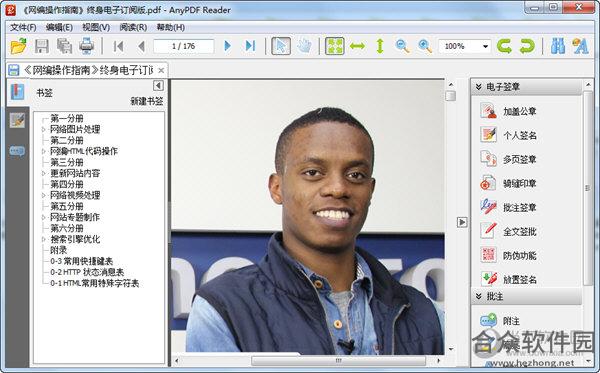
Task: Click the document vertical scrollbar thumb
Action: pyautogui.click(x=451, y=96)
